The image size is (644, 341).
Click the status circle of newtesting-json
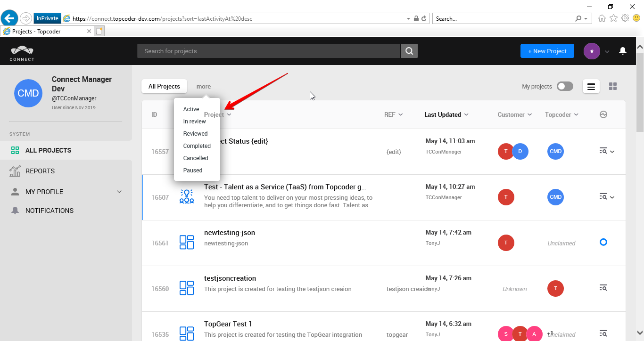[603, 242]
